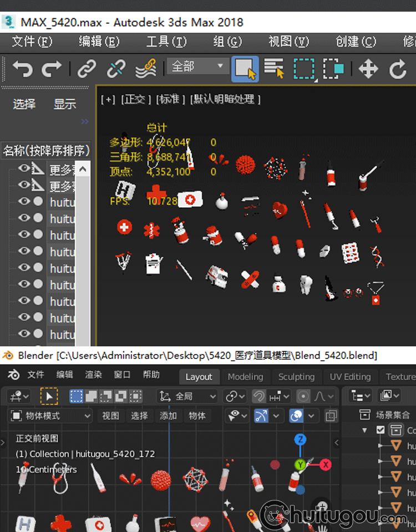Click the 显示 button in scene explorer

pos(65,104)
